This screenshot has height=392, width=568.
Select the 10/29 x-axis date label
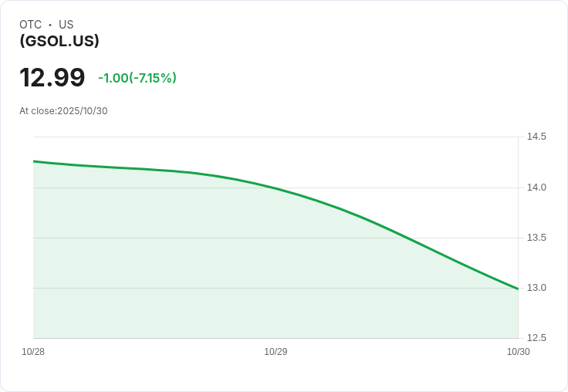coord(276,352)
